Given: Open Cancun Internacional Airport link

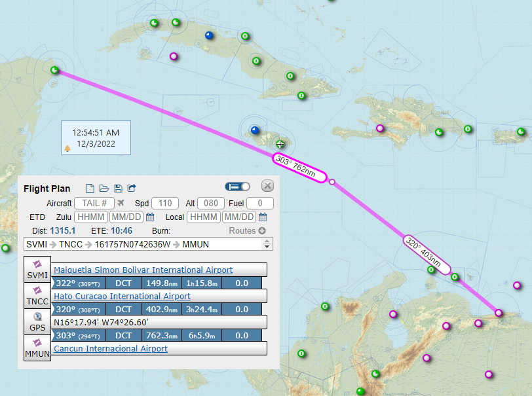Looking at the screenshot, I should pos(111,348).
